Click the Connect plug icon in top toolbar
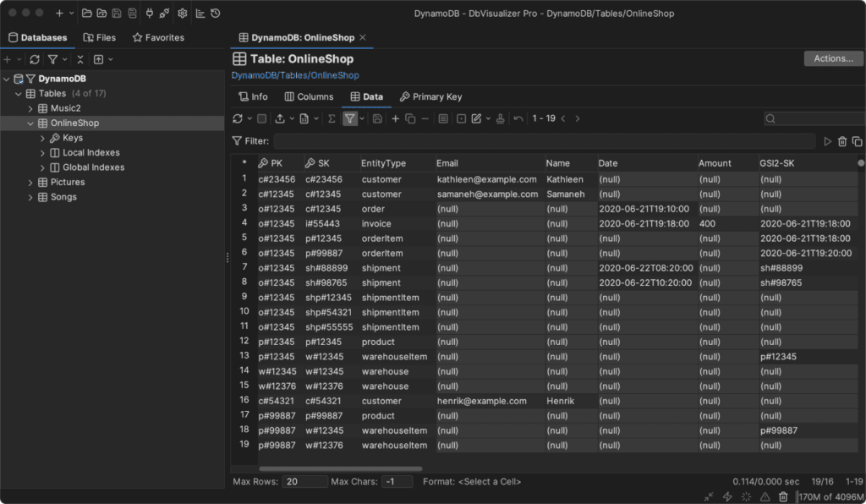The width and height of the screenshot is (866, 504). point(150,14)
